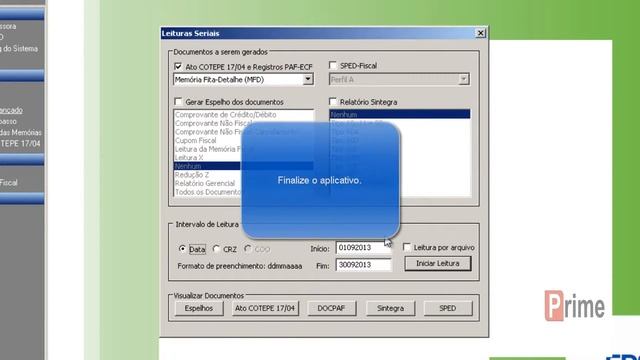
Task: Click the SPED view button
Action: (448, 309)
